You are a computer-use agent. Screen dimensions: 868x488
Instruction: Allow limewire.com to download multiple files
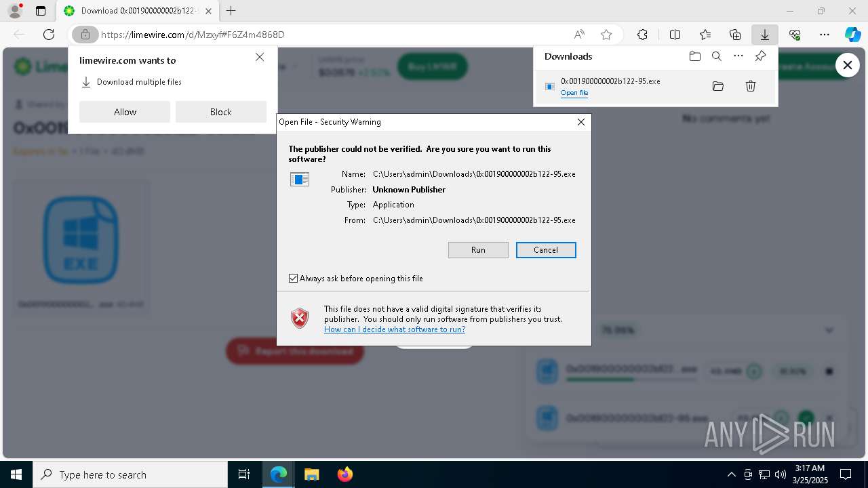[x=125, y=112]
